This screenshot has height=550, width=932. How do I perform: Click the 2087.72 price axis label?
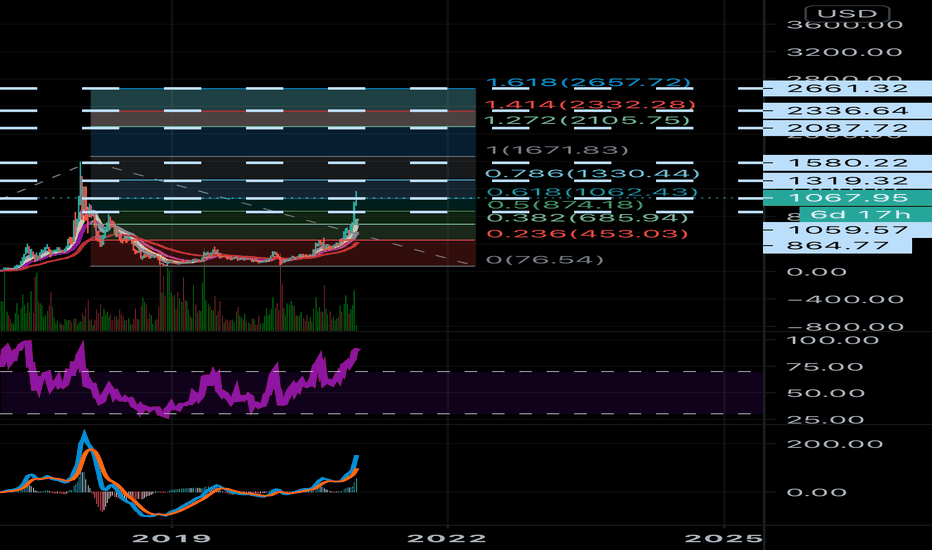848,128
